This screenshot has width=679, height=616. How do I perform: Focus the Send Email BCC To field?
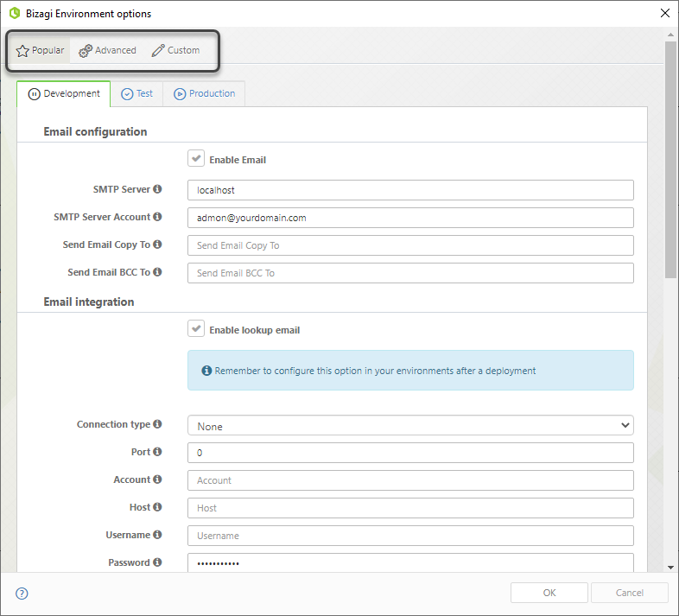coord(410,273)
